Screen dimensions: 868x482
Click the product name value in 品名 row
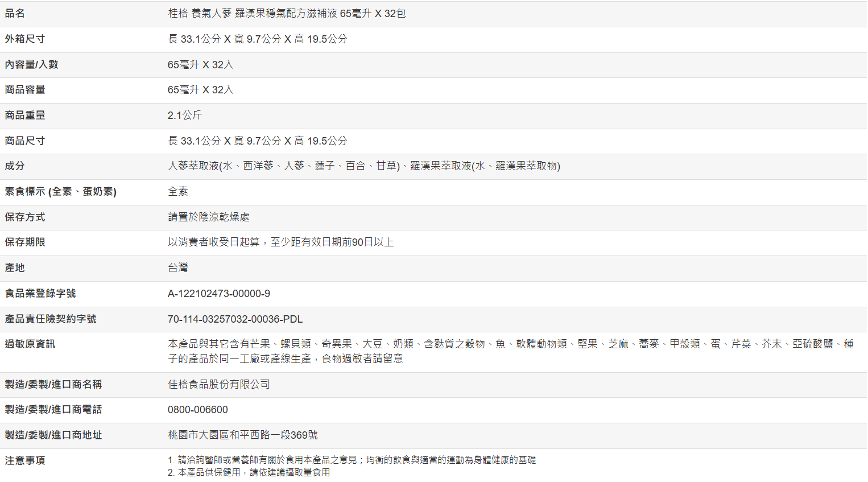(x=287, y=14)
